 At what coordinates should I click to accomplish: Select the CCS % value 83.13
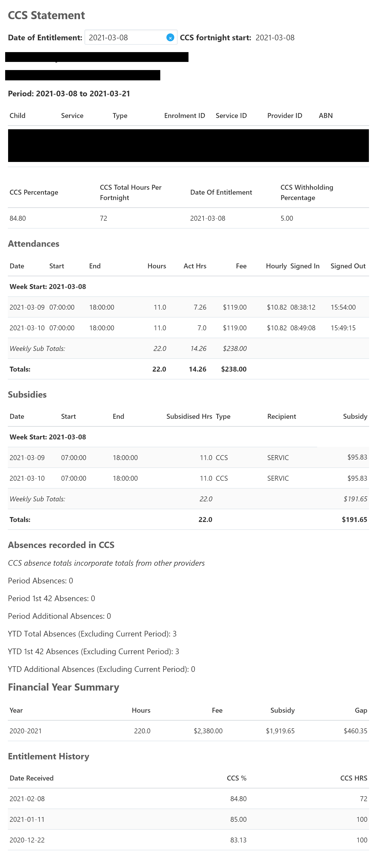click(238, 840)
